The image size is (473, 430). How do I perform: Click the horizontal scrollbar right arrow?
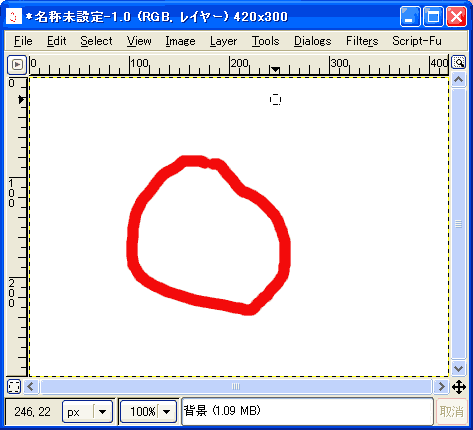click(441, 387)
